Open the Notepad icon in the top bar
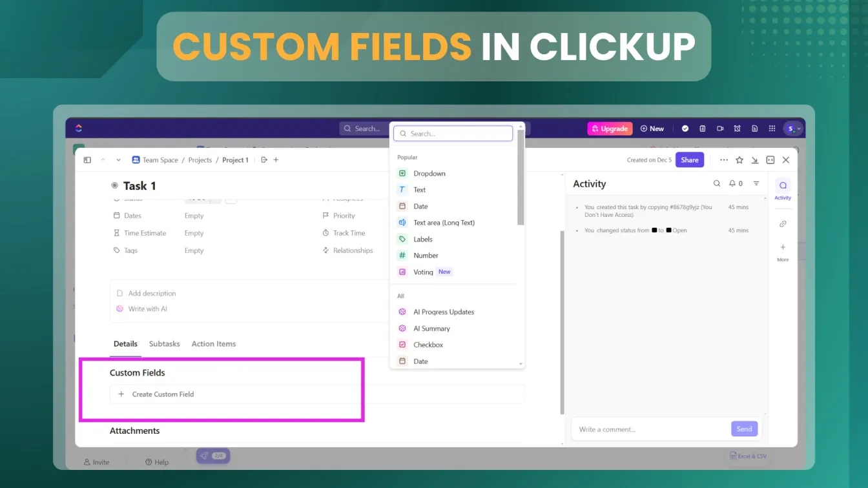Image resolution: width=868 pixels, height=488 pixels. [x=703, y=128]
